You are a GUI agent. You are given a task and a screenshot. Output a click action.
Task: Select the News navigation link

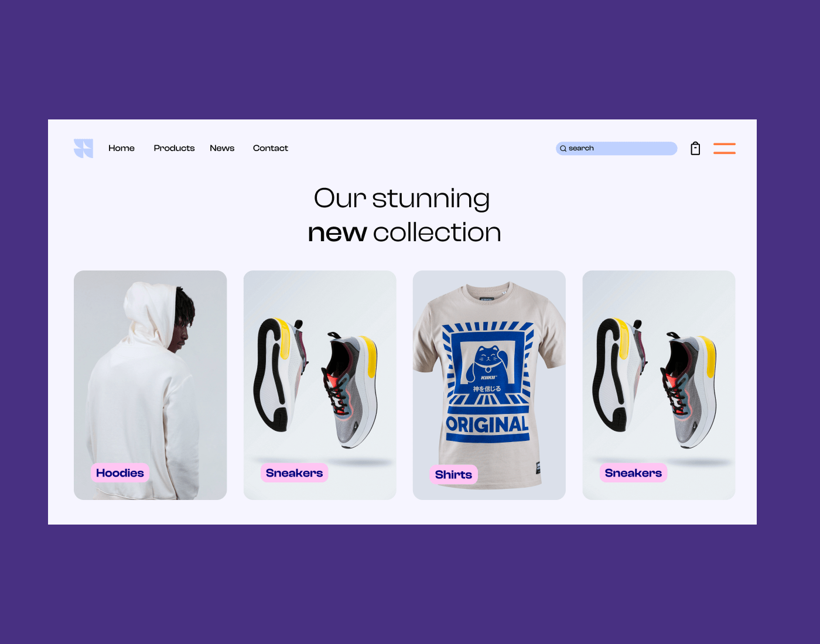click(x=222, y=148)
